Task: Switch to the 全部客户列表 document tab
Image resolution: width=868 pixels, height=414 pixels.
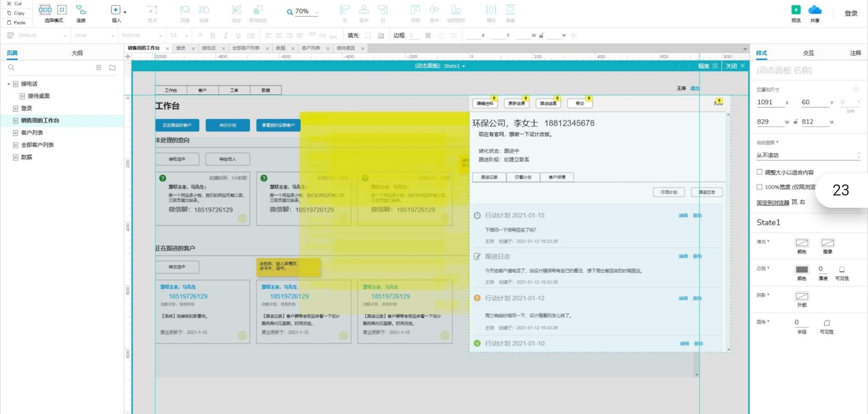Action: point(246,48)
